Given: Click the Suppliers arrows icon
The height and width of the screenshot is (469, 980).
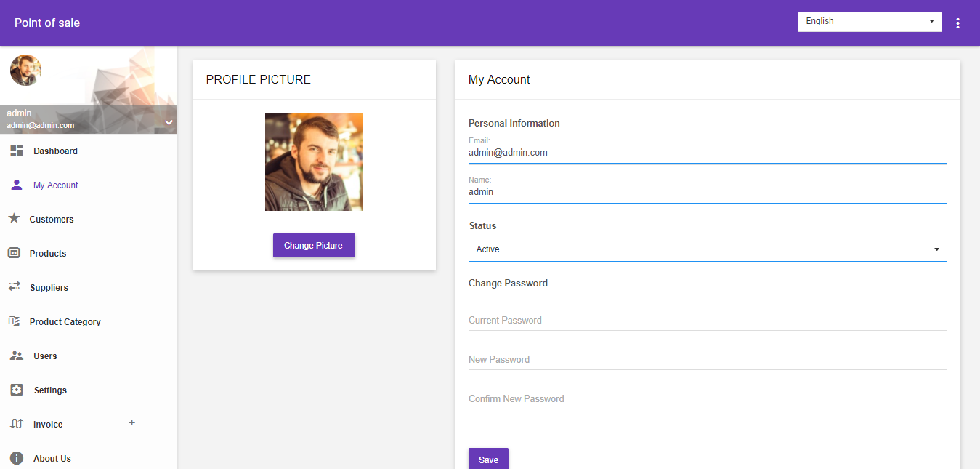Looking at the screenshot, I should (14, 287).
